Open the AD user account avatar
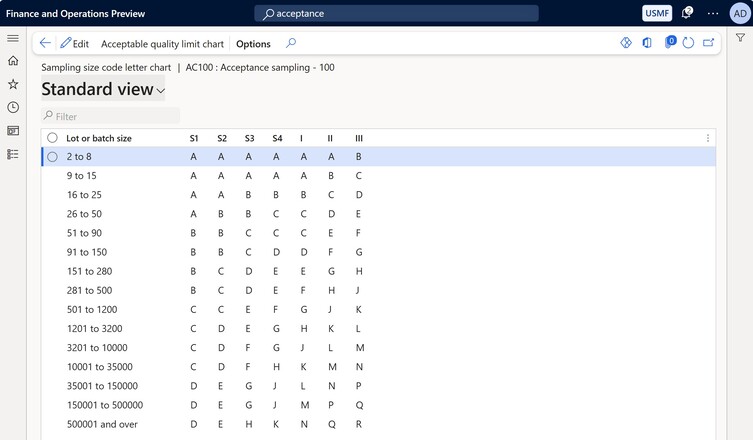753x440 pixels. 740,13
